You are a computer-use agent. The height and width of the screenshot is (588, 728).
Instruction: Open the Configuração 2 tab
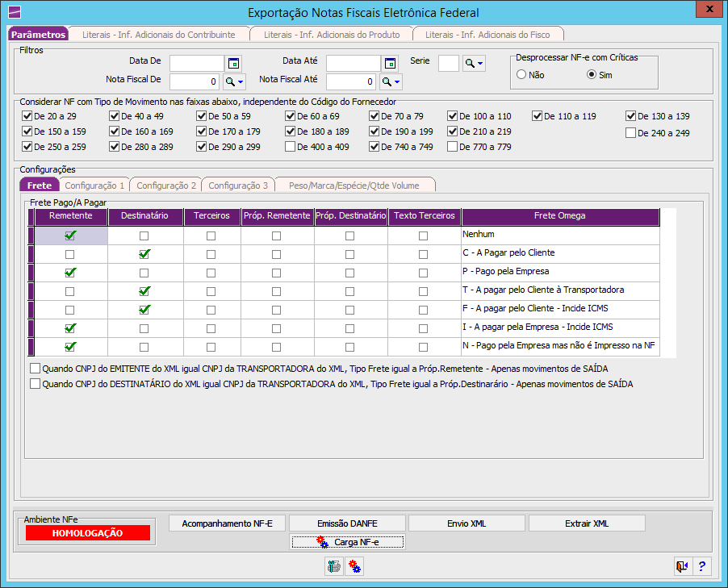pyautogui.click(x=166, y=186)
